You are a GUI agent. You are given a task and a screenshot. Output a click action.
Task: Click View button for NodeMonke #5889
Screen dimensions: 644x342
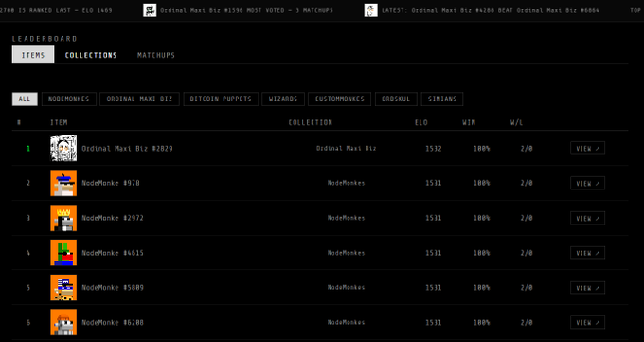(587, 288)
